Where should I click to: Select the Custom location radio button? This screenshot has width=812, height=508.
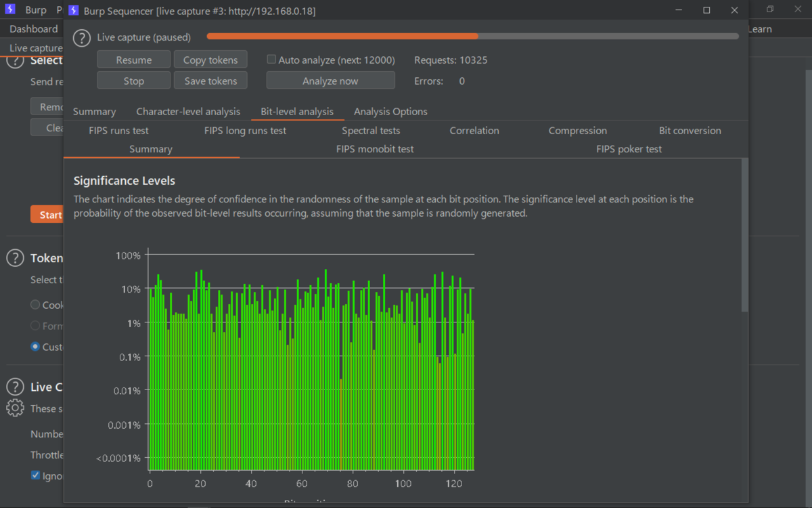pyautogui.click(x=35, y=347)
